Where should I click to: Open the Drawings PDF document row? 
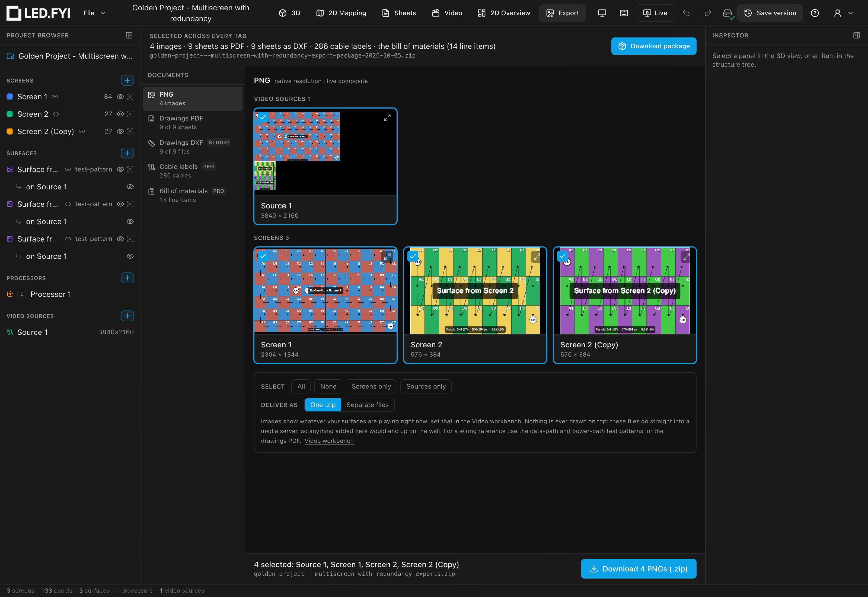coord(193,123)
